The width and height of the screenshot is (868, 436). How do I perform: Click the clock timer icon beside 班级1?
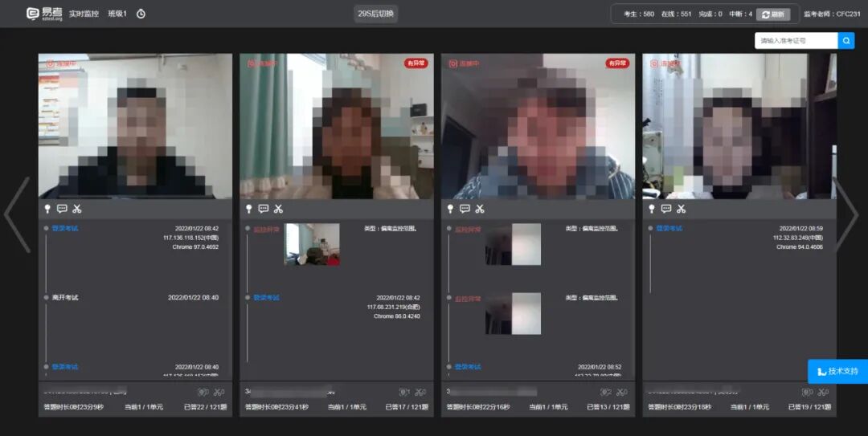(x=141, y=14)
